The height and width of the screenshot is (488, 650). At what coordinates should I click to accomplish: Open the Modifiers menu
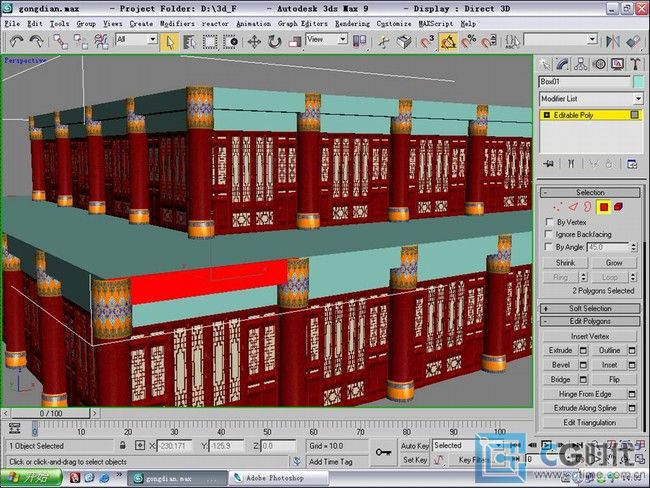point(177,24)
